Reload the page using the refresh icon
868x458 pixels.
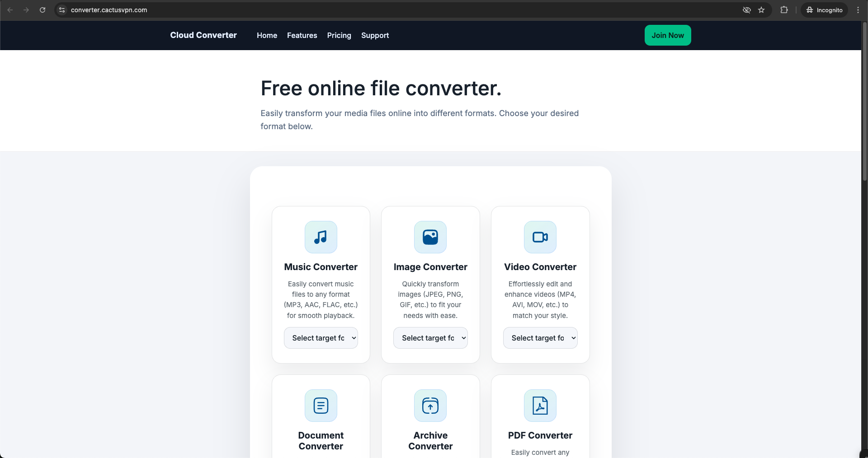[42, 10]
